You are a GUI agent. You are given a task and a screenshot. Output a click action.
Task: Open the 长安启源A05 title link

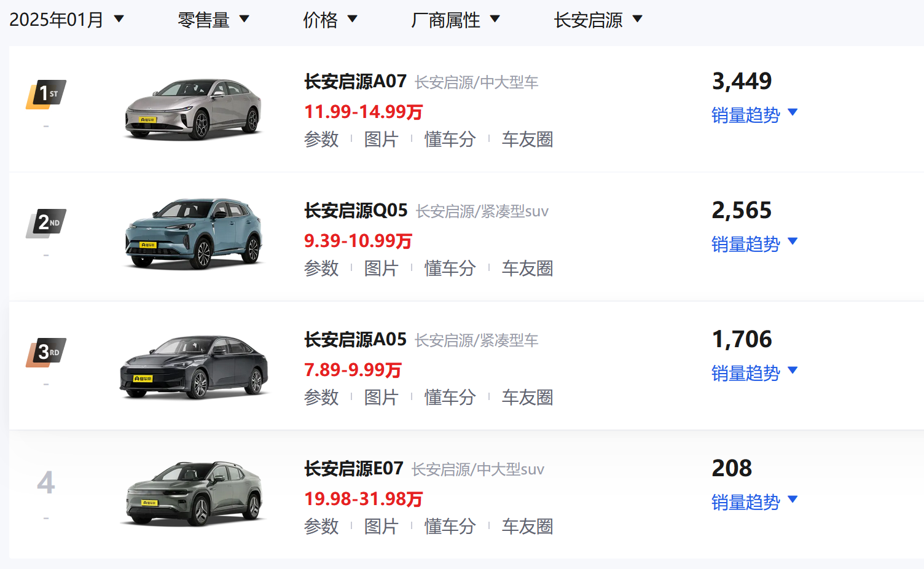point(355,339)
